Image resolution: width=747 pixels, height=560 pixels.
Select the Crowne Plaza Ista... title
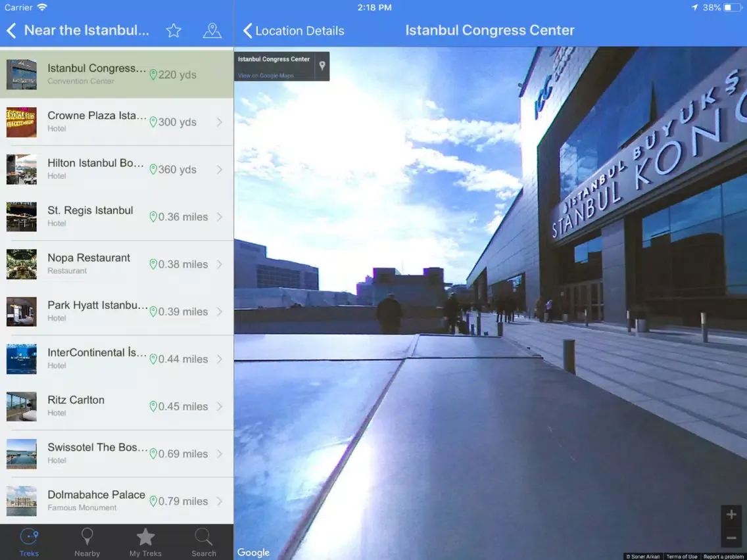[97, 115]
